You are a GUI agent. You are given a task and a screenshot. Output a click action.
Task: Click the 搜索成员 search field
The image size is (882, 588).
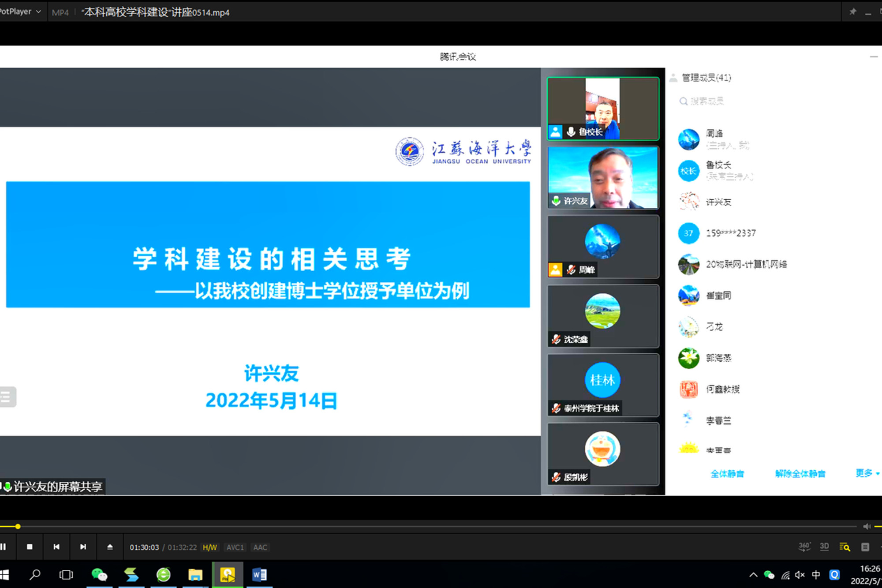pyautogui.click(x=706, y=101)
